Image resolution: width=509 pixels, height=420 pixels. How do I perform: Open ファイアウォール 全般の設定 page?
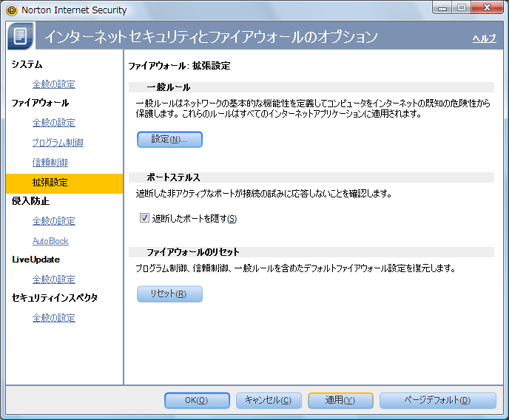coord(53,123)
